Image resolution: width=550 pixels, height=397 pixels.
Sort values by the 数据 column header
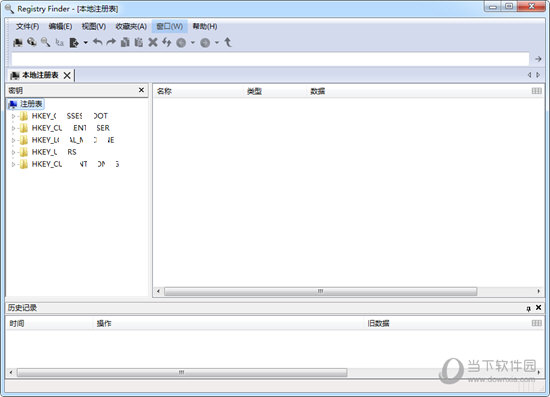[317, 91]
